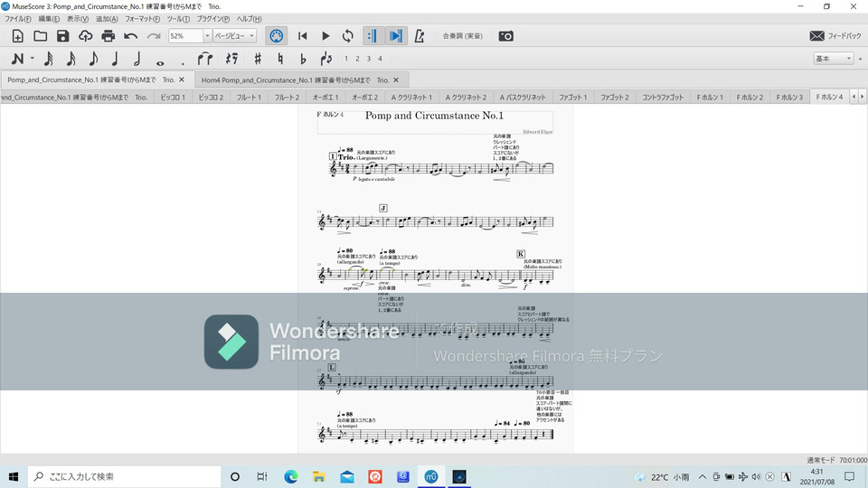
Task: Open the 追加 (Add) menu
Action: [x=107, y=19]
